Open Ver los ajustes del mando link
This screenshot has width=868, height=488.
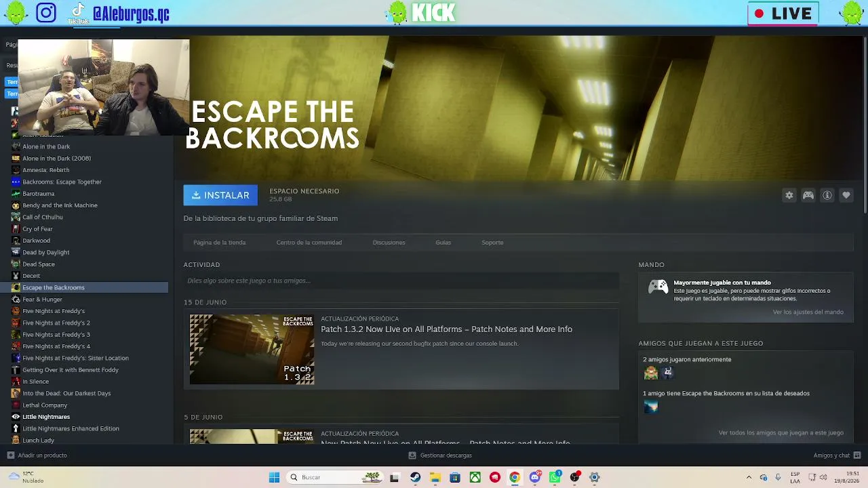808,312
